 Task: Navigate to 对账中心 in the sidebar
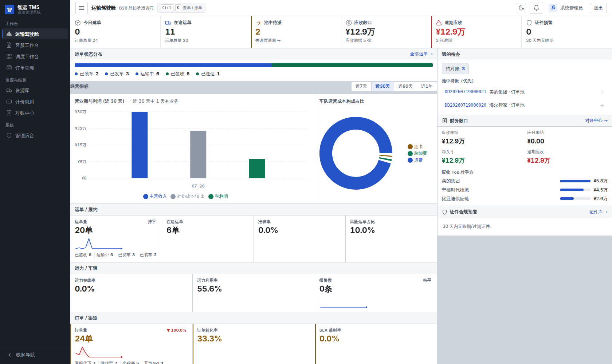coord(35,113)
